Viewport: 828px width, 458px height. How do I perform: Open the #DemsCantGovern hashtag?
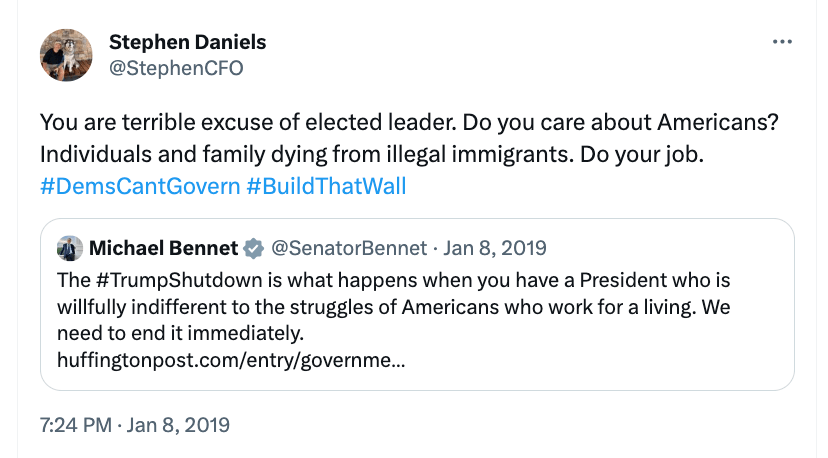(x=138, y=187)
